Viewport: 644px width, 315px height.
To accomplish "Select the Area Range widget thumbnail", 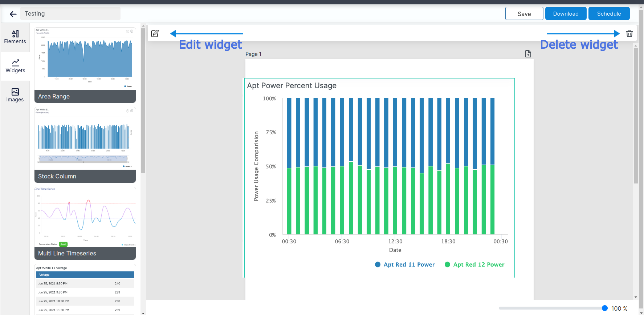I will (85, 65).
